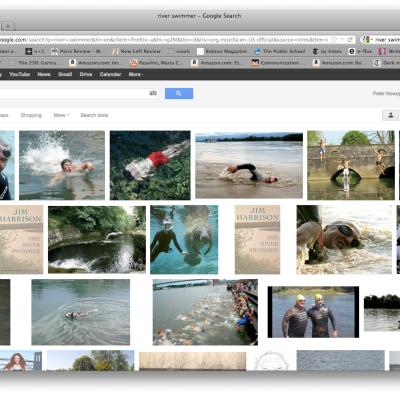
Task: Open The Public School bookmark
Action: [x=280, y=51]
